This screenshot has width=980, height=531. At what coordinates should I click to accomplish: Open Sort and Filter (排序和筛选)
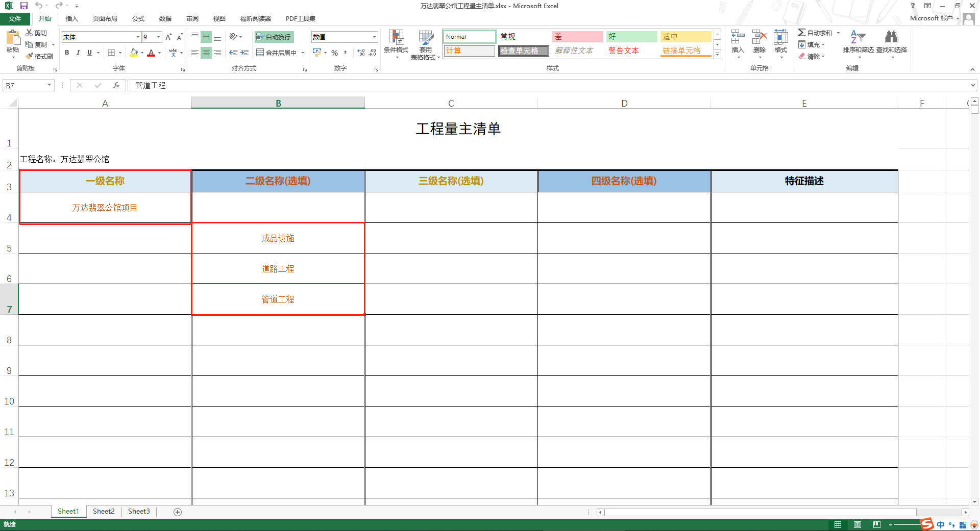858,43
